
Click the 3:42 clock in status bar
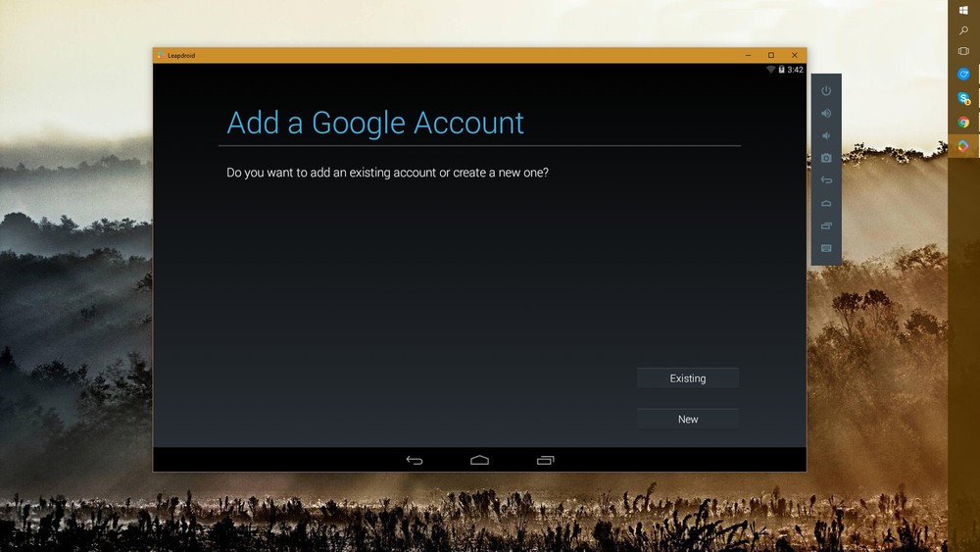[x=795, y=70]
